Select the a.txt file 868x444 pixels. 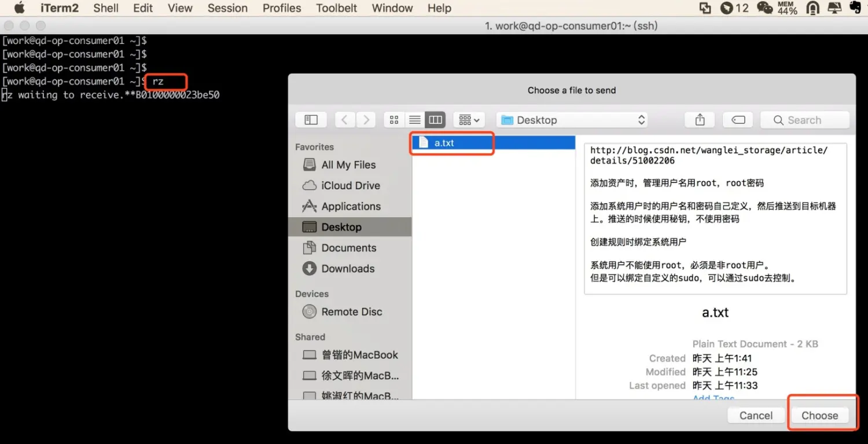tap(494, 142)
